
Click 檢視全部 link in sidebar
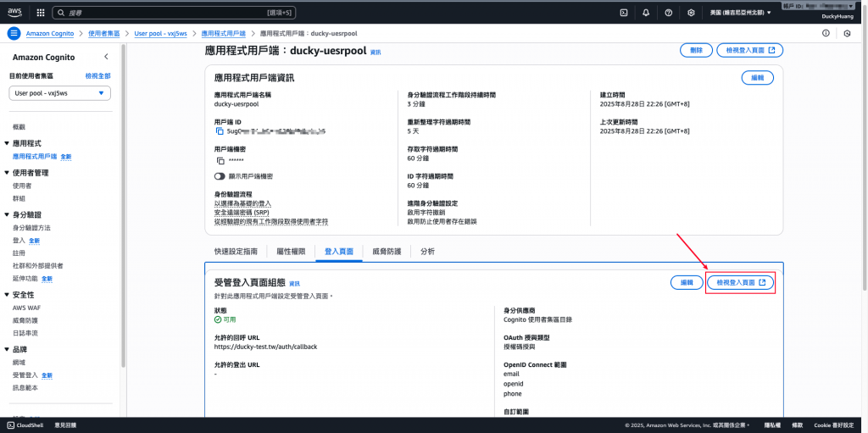click(x=98, y=76)
